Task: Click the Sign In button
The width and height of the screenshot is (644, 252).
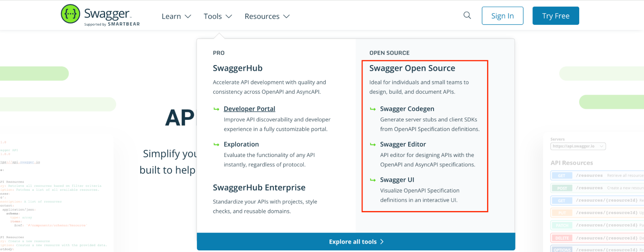Action: pos(502,16)
